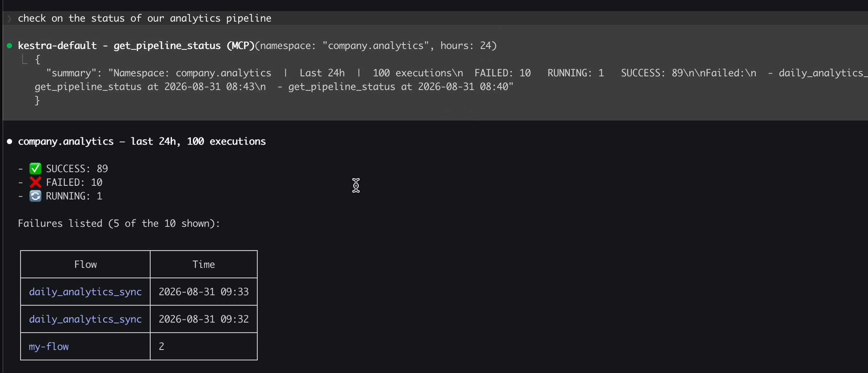Click the prompt text 'check on the status of our analytics pipeline'
Viewport: 868px width, 373px height.
pyautogui.click(x=145, y=18)
